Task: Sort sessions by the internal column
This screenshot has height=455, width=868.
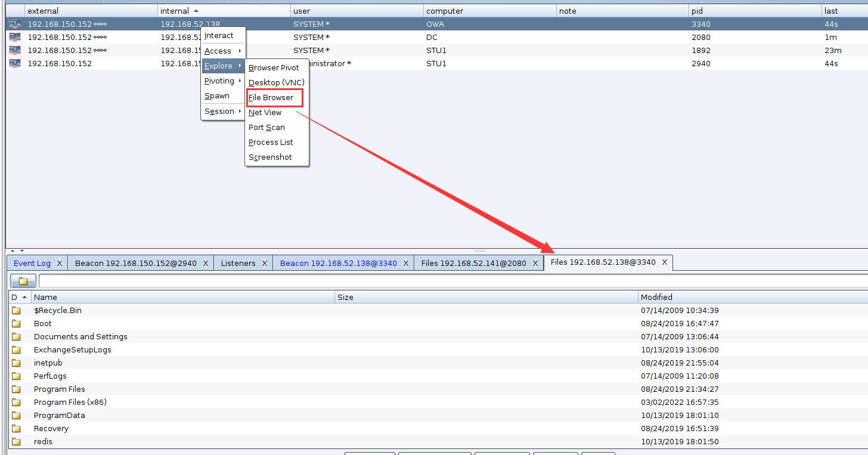Action: coord(224,11)
